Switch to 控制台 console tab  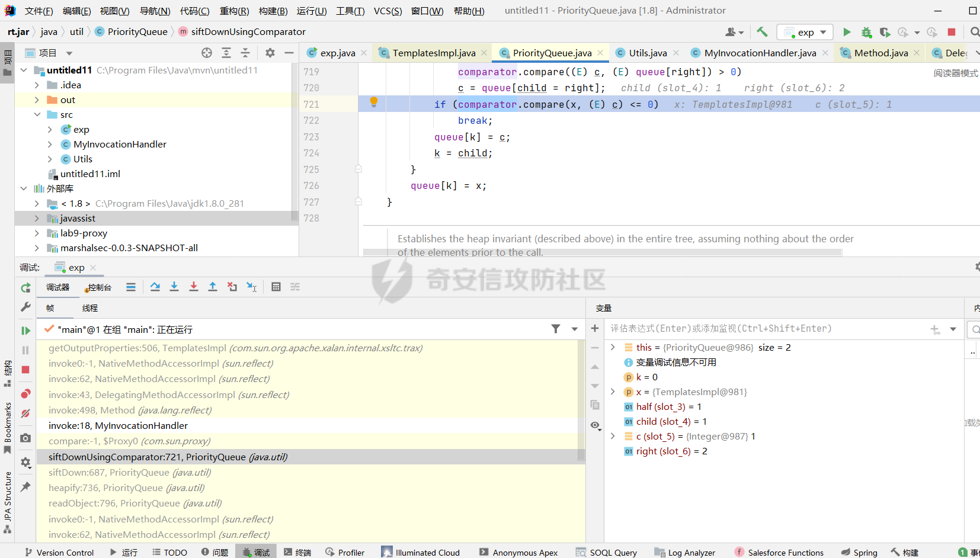(98, 287)
